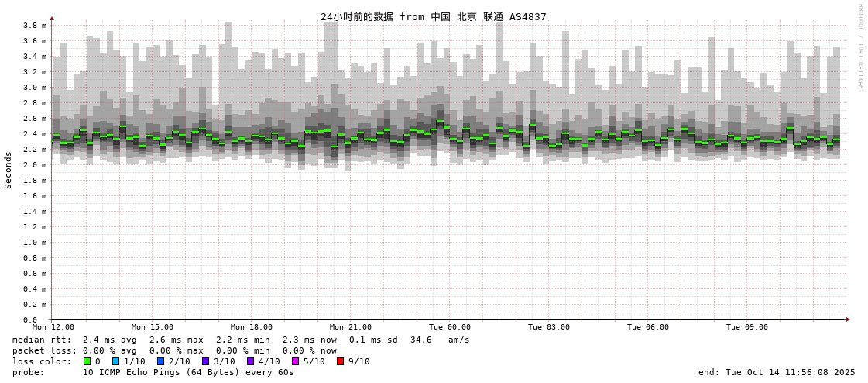
Task: Click the red arrow at the time axis end
Action: [848, 319]
